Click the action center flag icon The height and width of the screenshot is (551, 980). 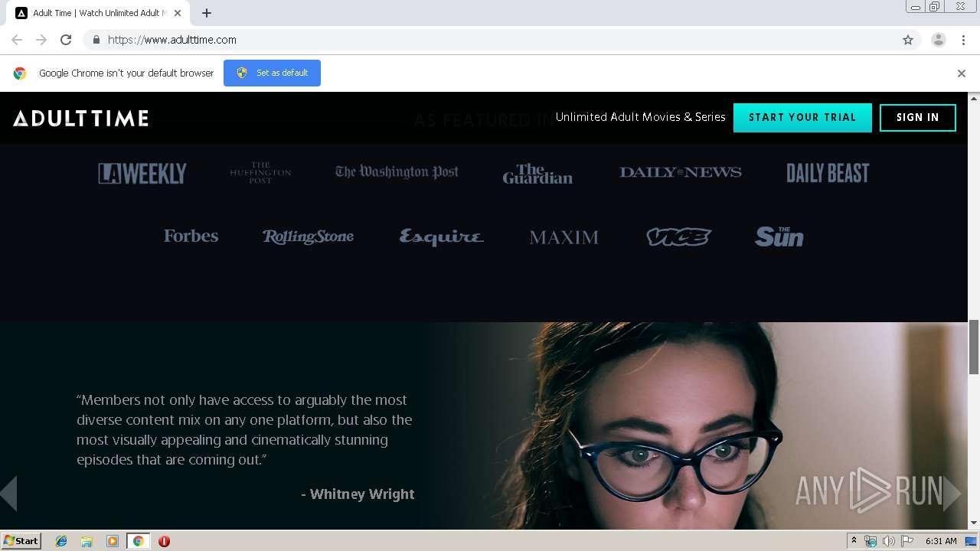(907, 541)
